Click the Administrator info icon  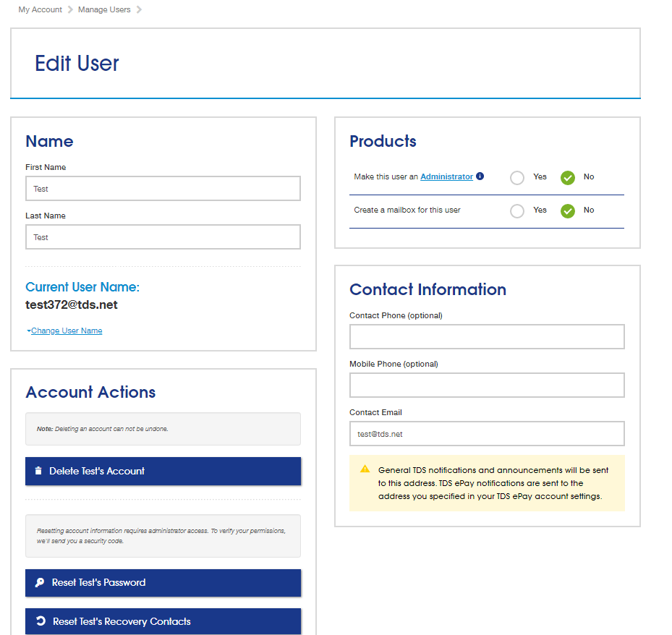click(x=480, y=176)
